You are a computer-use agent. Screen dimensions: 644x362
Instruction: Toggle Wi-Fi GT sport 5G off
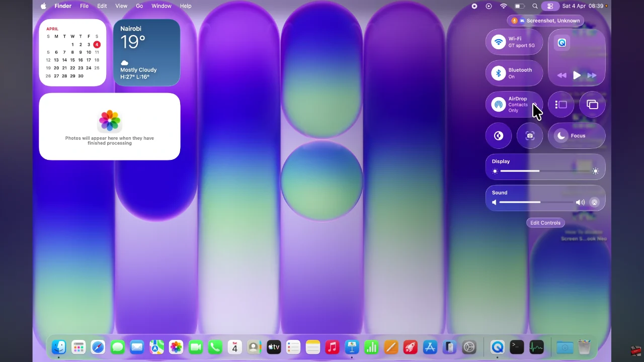[499, 42]
